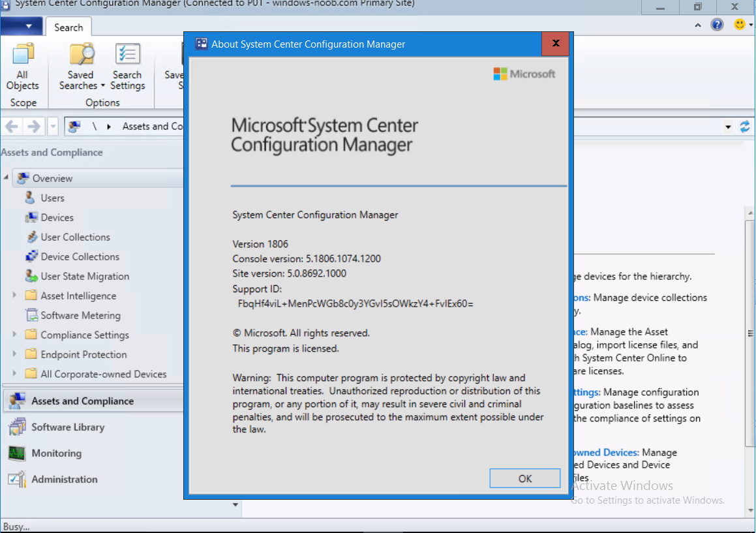Open Search Settings in the ribbon
Screen dimensions: 756x533
[x=127, y=67]
